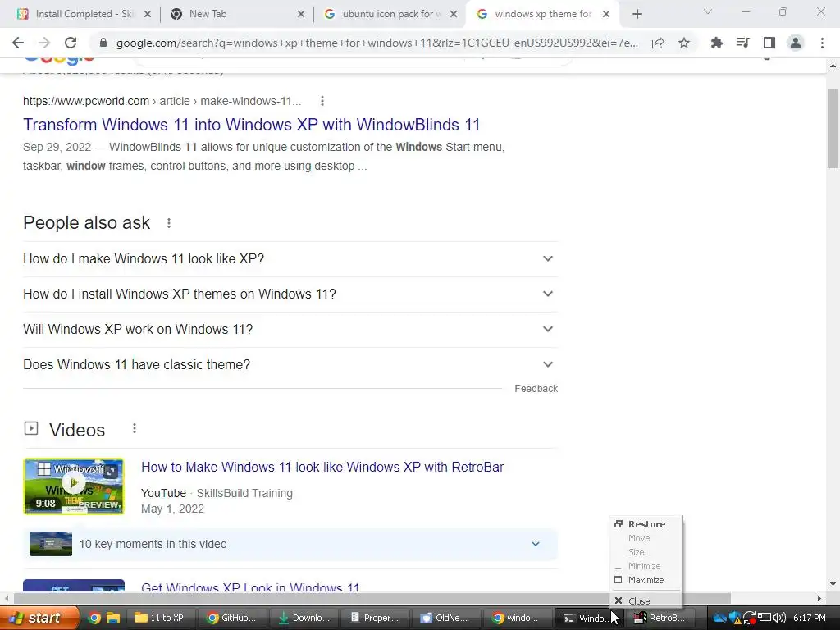Open Videos section options dots
This screenshot has width=840, height=630.
pos(135,428)
